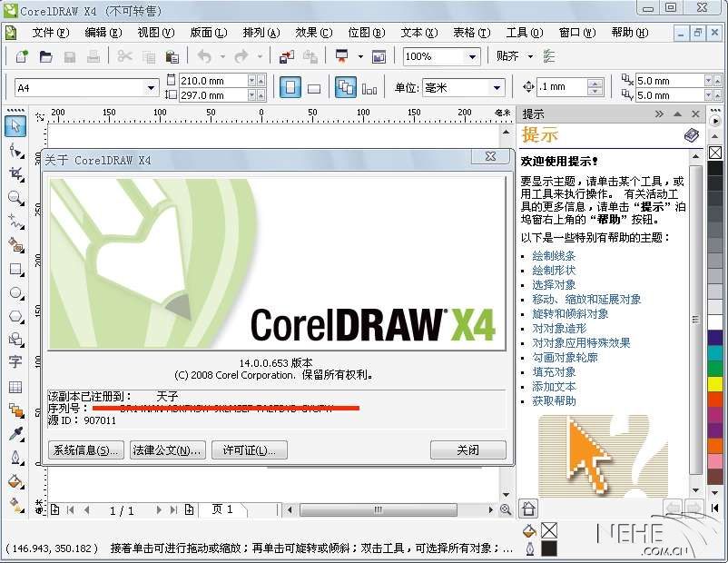Pick the green palette swatch
Image resolution: width=728 pixels, height=563 pixels.
coord(715,369)
